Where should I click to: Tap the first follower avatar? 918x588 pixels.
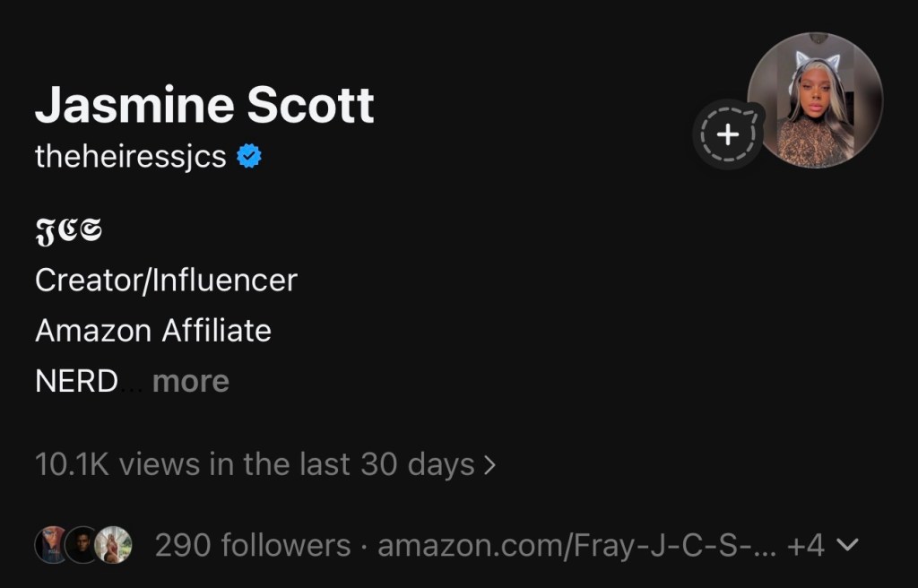pos(50,544)
